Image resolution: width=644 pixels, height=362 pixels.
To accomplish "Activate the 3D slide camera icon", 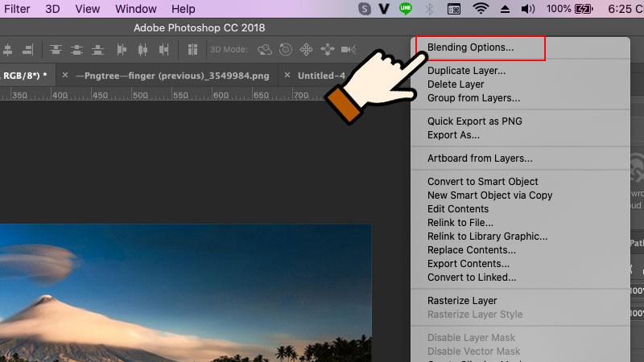I will pos(327,50).
